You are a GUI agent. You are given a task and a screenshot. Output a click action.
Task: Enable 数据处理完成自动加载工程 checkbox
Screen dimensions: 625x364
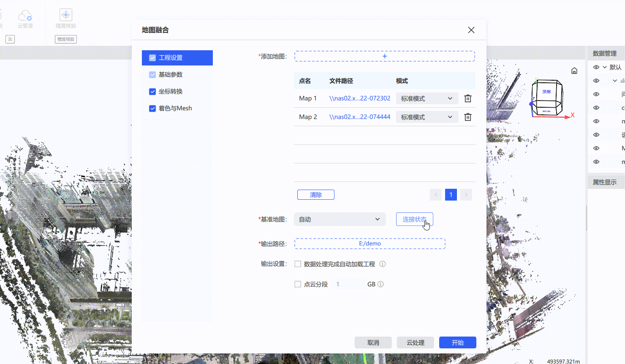click(x=298, y=264)
